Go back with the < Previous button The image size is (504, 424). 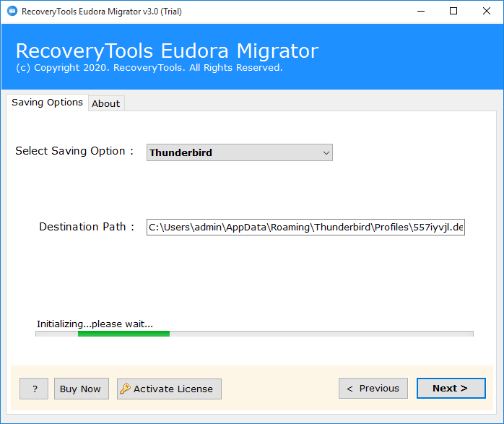pyautogui.click(x=373, y=389)
